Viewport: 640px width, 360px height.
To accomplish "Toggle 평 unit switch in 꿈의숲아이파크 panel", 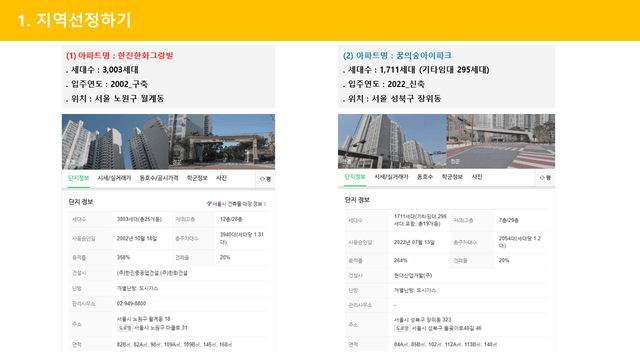I will click(545, 178).
